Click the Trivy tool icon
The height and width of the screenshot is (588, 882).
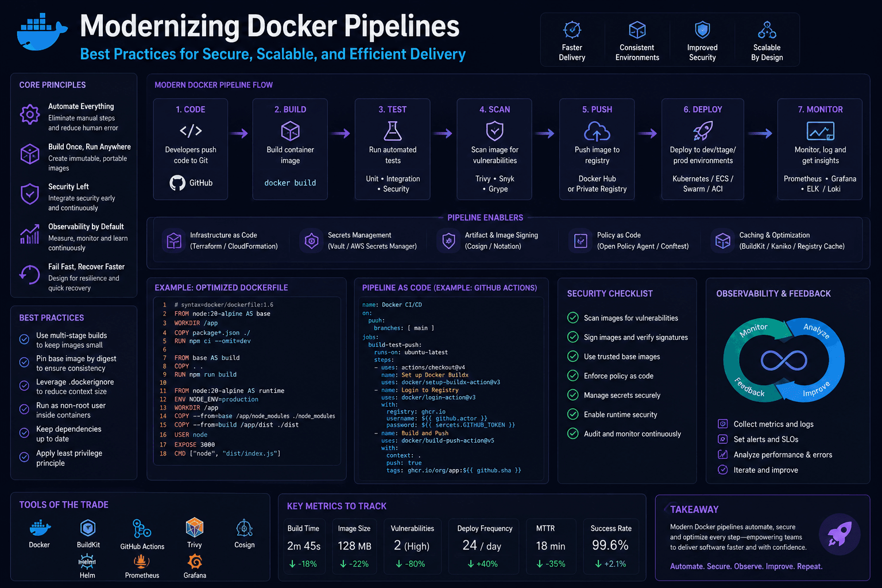(195, 527)
